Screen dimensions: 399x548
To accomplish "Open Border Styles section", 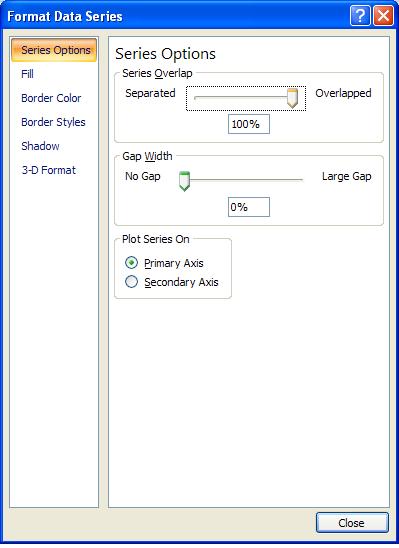I will point(53,122).
